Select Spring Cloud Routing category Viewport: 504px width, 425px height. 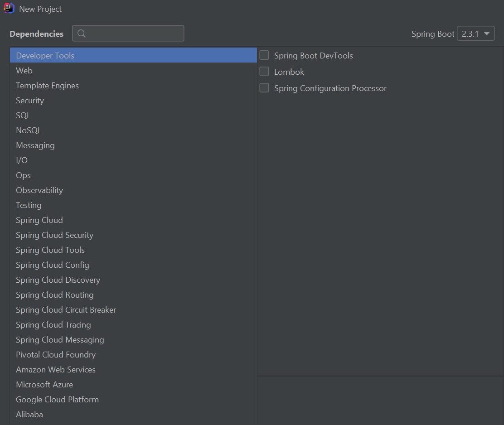(x=133, y=295)
